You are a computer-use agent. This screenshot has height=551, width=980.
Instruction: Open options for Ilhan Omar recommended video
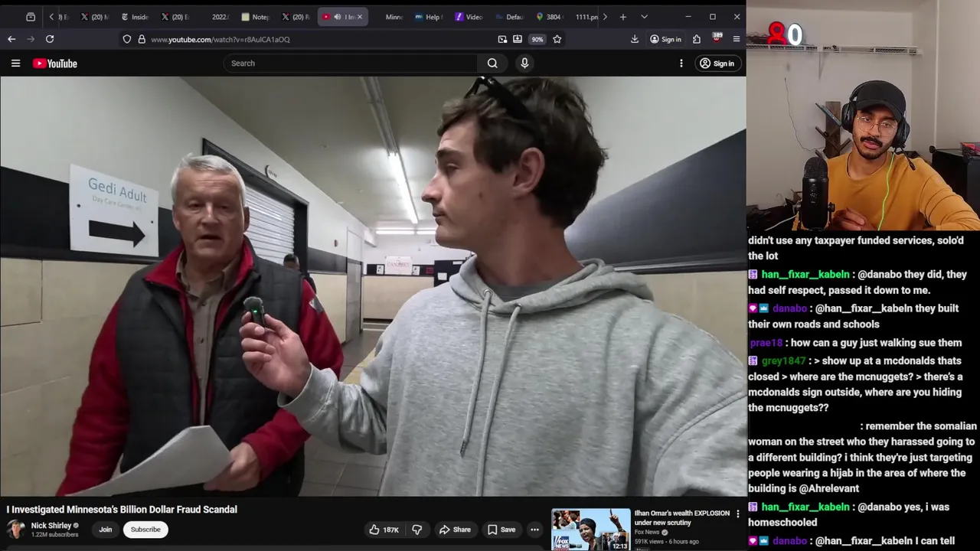pos(738,514)
